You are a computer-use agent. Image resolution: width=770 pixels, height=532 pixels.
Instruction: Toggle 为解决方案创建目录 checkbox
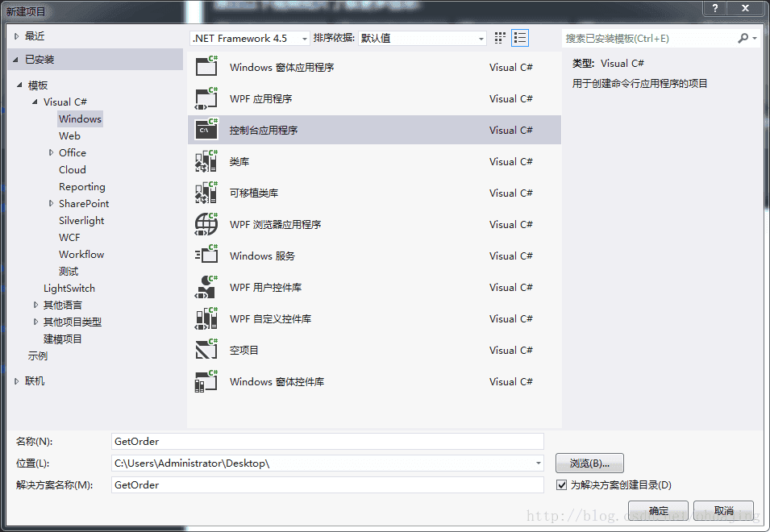pyautogui.click(x=561, y=485)
